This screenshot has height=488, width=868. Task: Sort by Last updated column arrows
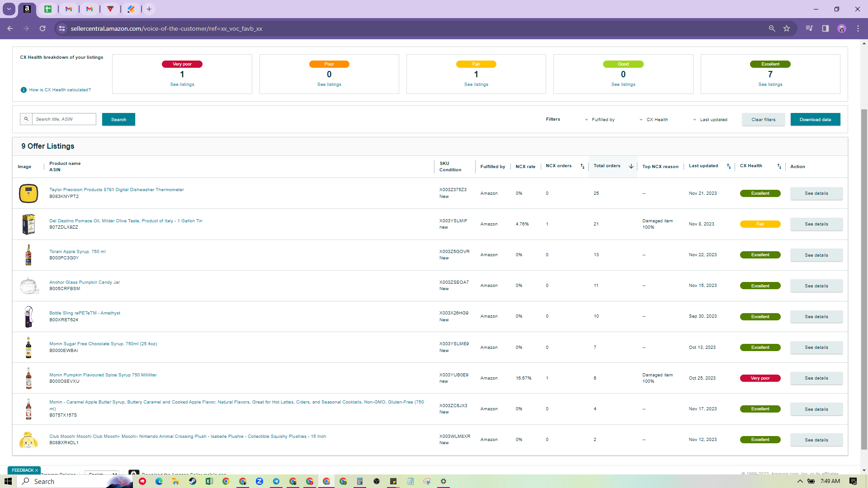pos(729,166)
